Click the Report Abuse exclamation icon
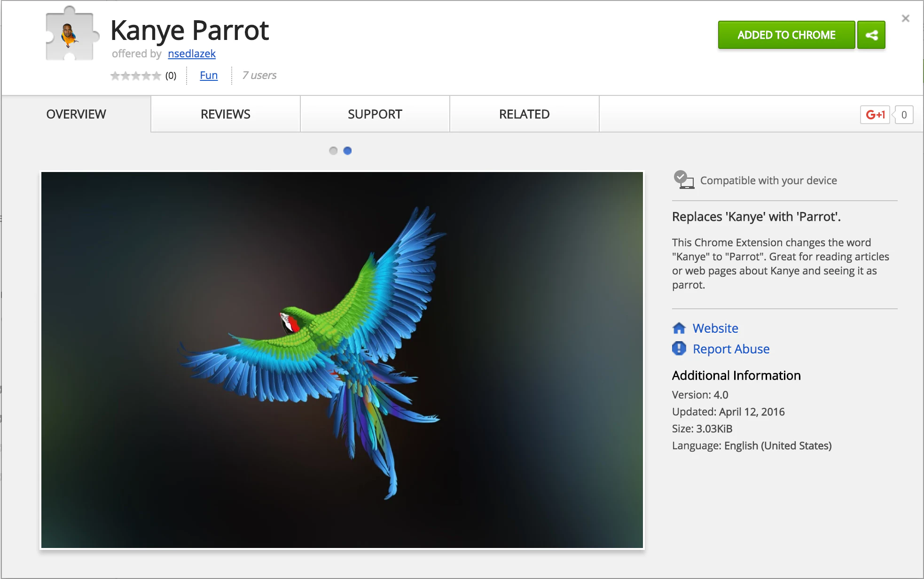 tap(679, 349)
